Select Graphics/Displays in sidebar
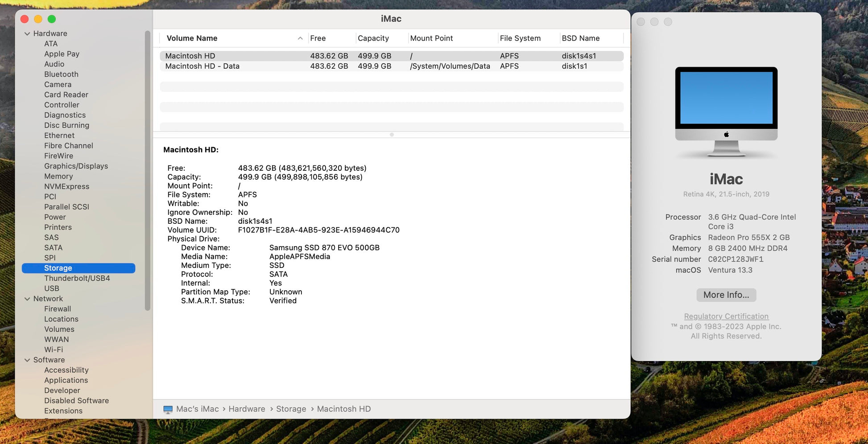The height and width of the screenshot is (444, 868). point(76,166)
